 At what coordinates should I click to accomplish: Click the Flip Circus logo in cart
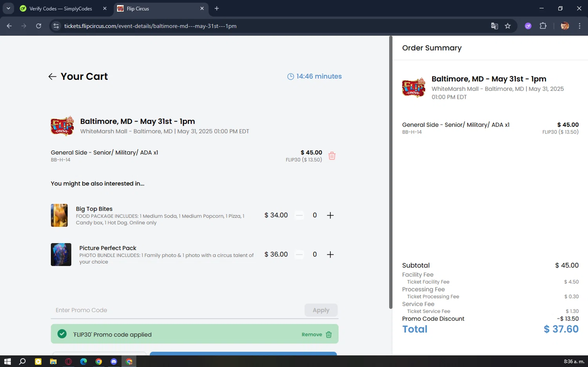coord(62,126)
